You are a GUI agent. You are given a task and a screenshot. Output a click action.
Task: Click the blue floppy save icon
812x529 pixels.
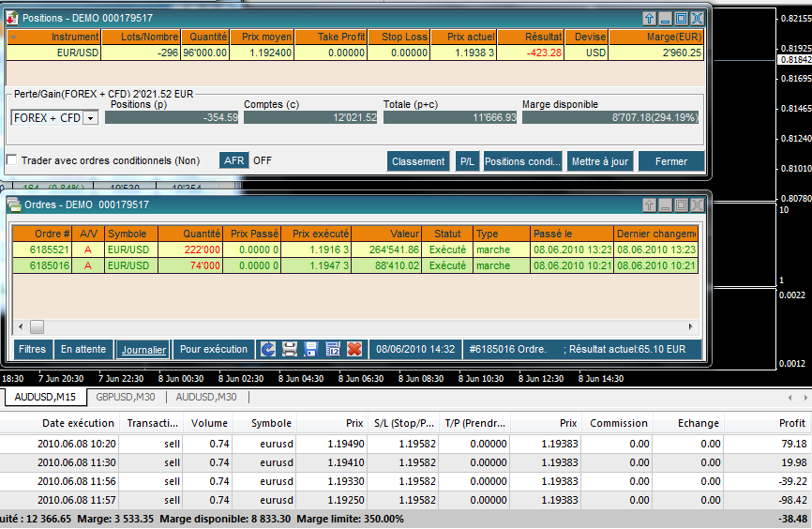click(x=311, y=349)
